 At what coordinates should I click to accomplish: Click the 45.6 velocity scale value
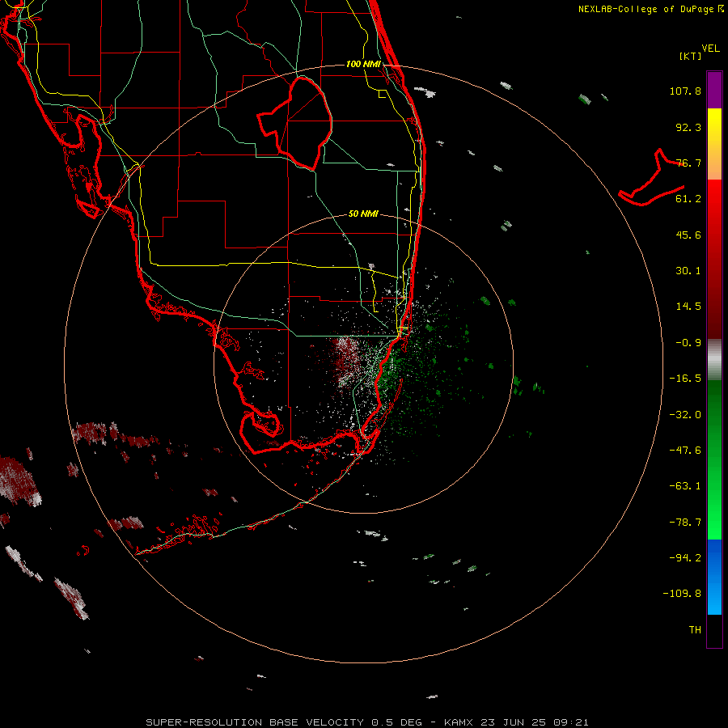pos(688,235)
